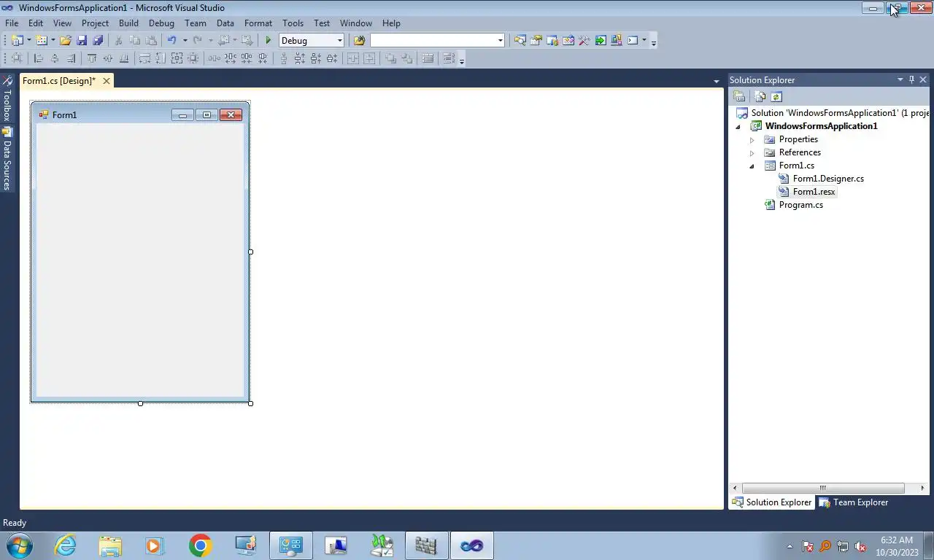Save the current file with the floppy icon
934x560 pixels.
click(x=82, y=41)
